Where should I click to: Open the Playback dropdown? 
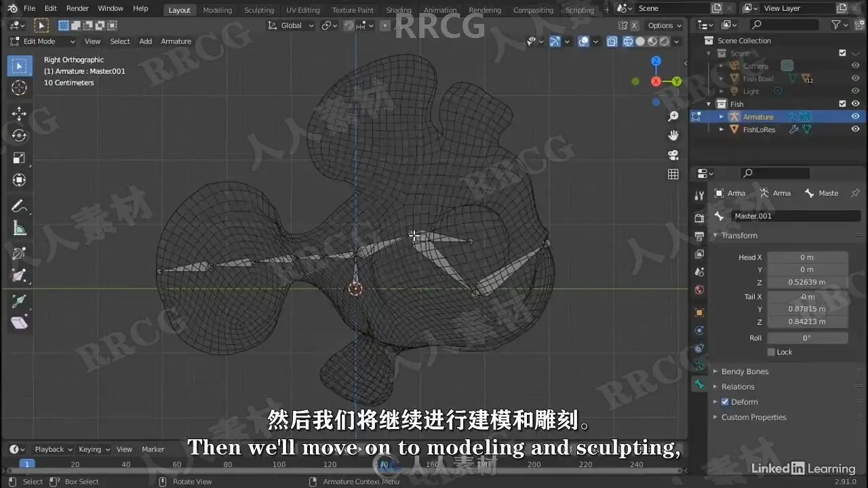pyautogui.click(x=54, y=449)
